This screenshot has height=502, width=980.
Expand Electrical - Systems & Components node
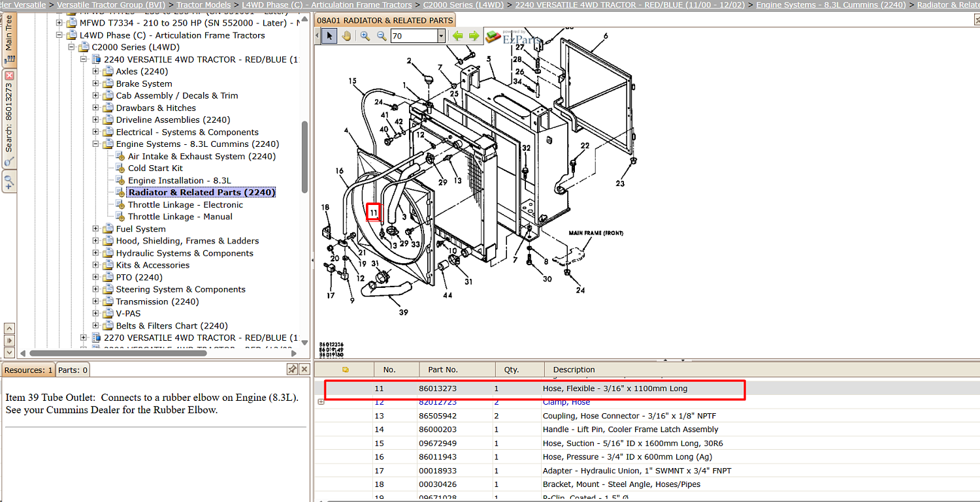(x=95, y=132)
